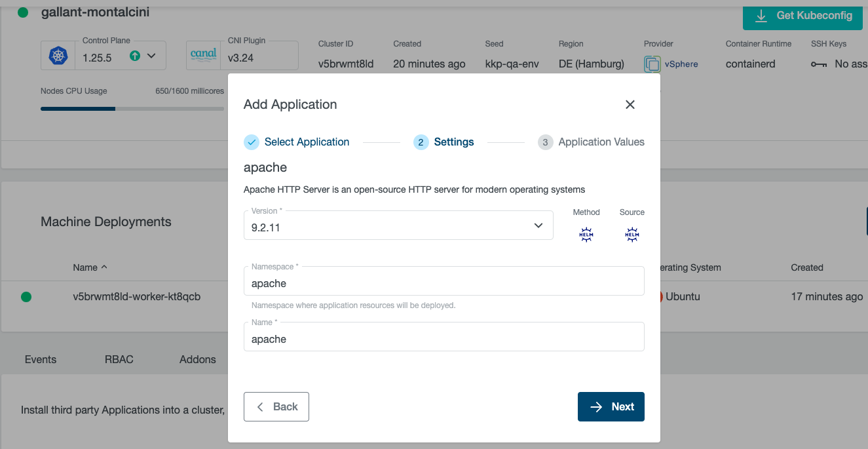The height and width of the screenshot is (449, 868).
Task: Click the Back button
Action: tap(276, 406)
